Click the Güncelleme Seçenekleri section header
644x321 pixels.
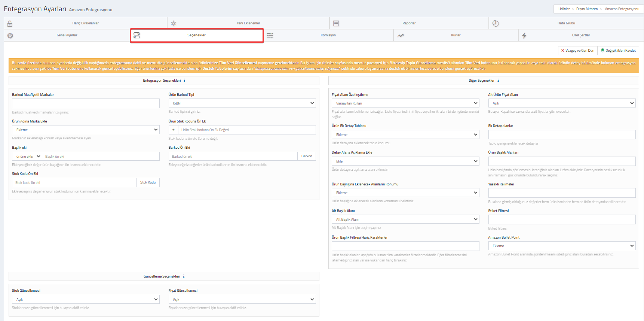pyautogui.click(x=164, y=276)
